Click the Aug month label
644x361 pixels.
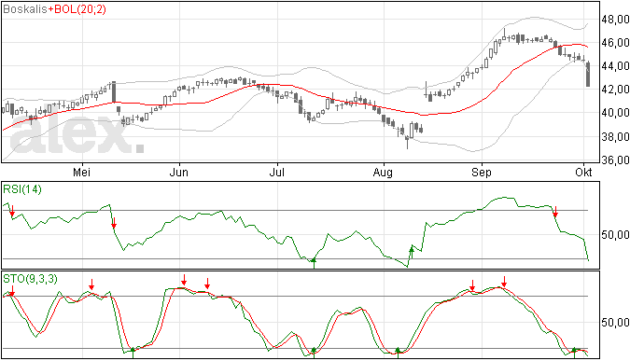point(383,172)
